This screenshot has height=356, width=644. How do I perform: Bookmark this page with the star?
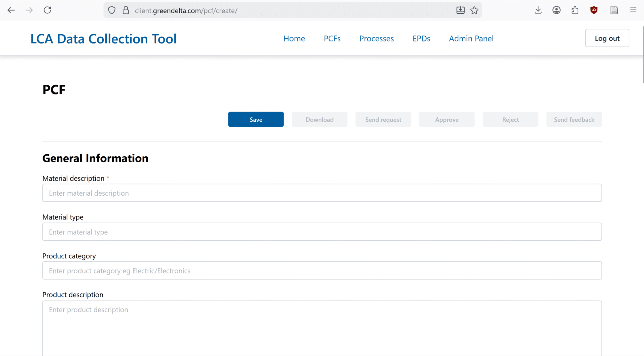474,10
